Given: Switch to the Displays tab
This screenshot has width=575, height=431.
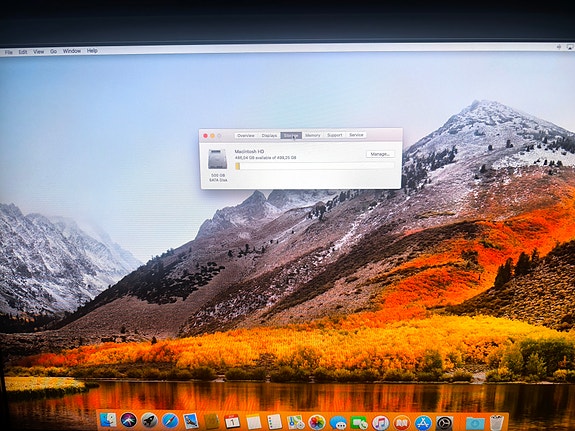Looking at the screenshot, I should (269, 136).
